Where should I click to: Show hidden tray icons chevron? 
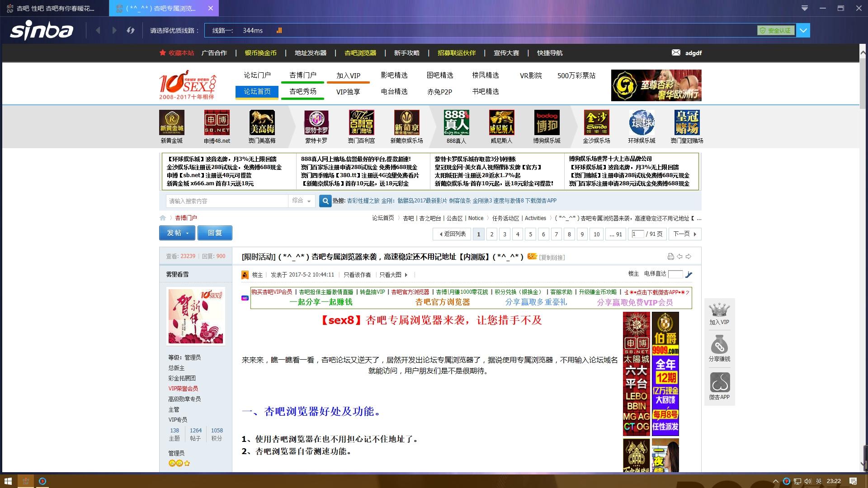(776, 481)
